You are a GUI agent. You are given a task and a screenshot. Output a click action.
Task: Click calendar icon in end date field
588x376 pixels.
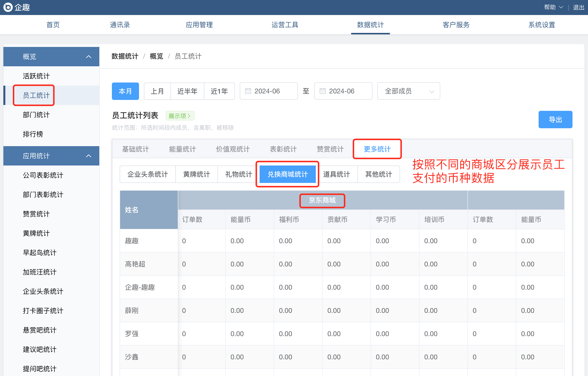tap(322, 91)
